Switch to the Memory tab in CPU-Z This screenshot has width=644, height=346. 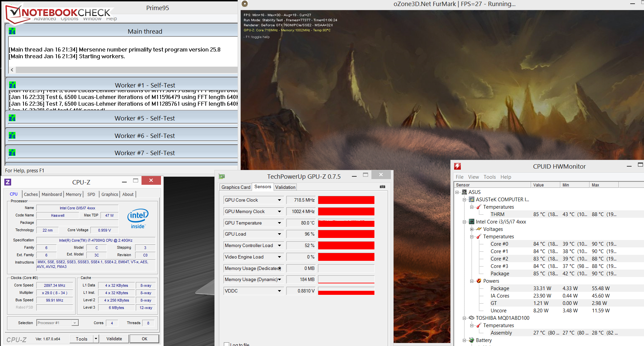point(74,194)
